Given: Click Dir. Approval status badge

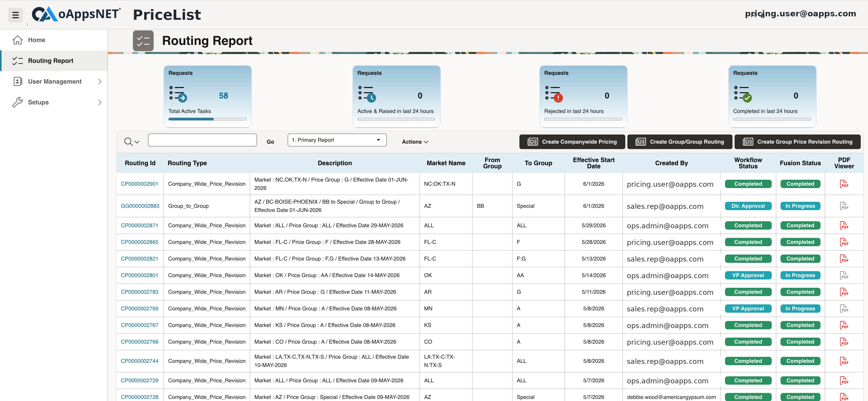Looking at the screenshot, I should pyautogui.click(x=748, y=206).
